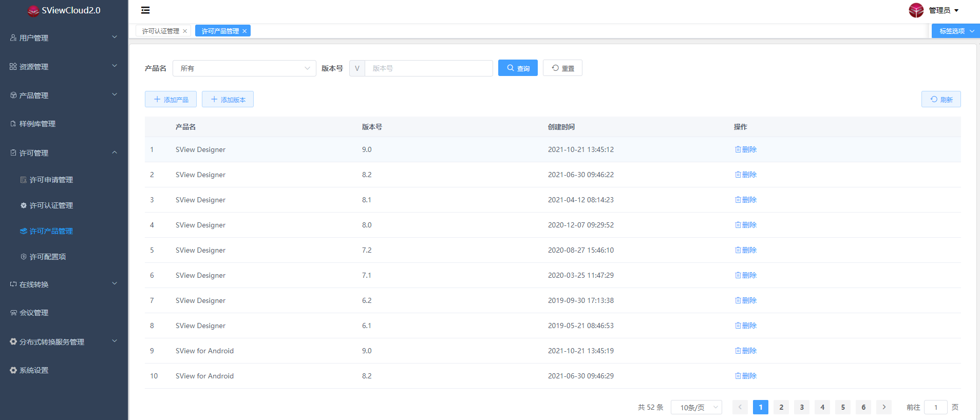This screenshot has height=420, width=980.
Task: Delete SView Designer version 6.2 row
Action: point(746,300)
